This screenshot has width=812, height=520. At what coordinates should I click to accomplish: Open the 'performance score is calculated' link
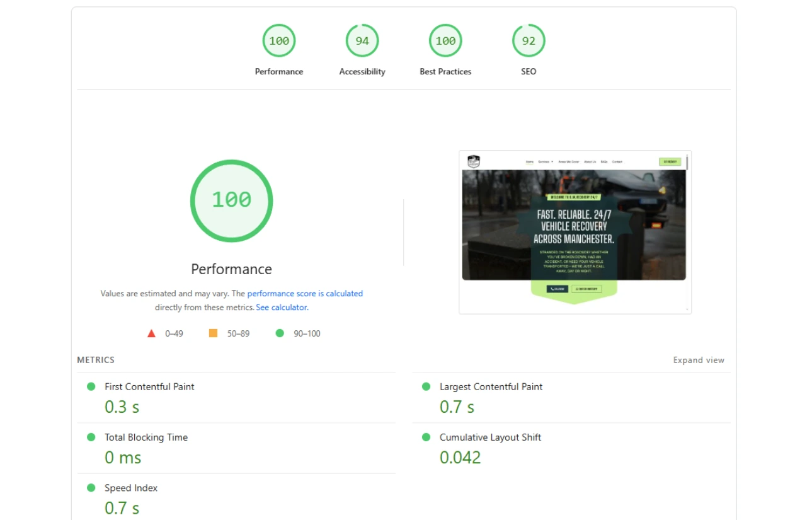point(305,294)
